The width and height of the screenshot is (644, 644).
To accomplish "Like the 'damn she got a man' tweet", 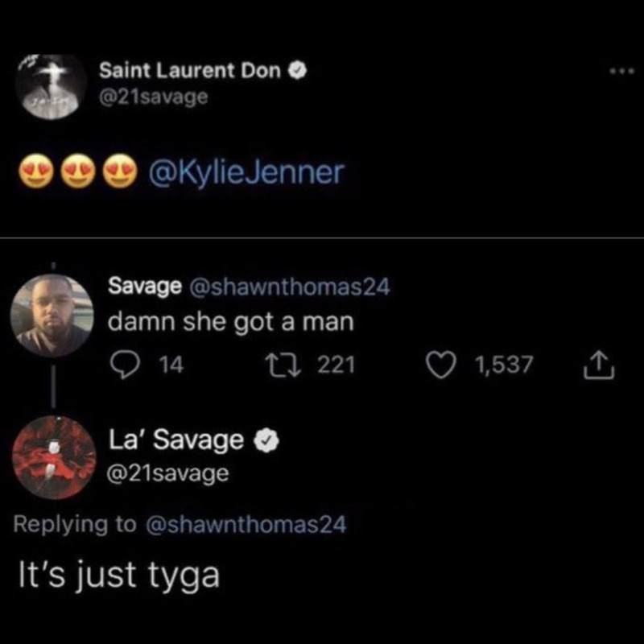I will 441,365.
